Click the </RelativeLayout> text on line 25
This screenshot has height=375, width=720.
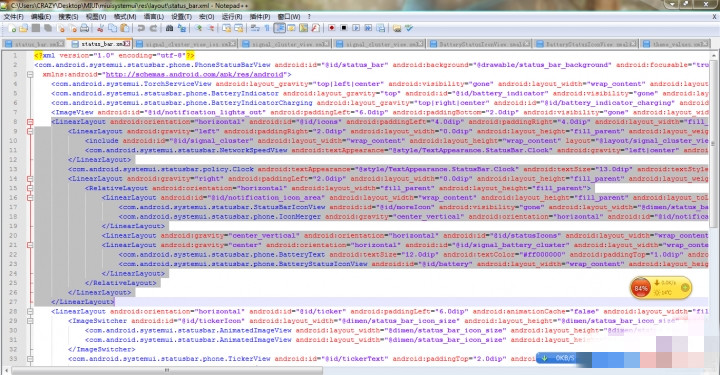point(120,283)
